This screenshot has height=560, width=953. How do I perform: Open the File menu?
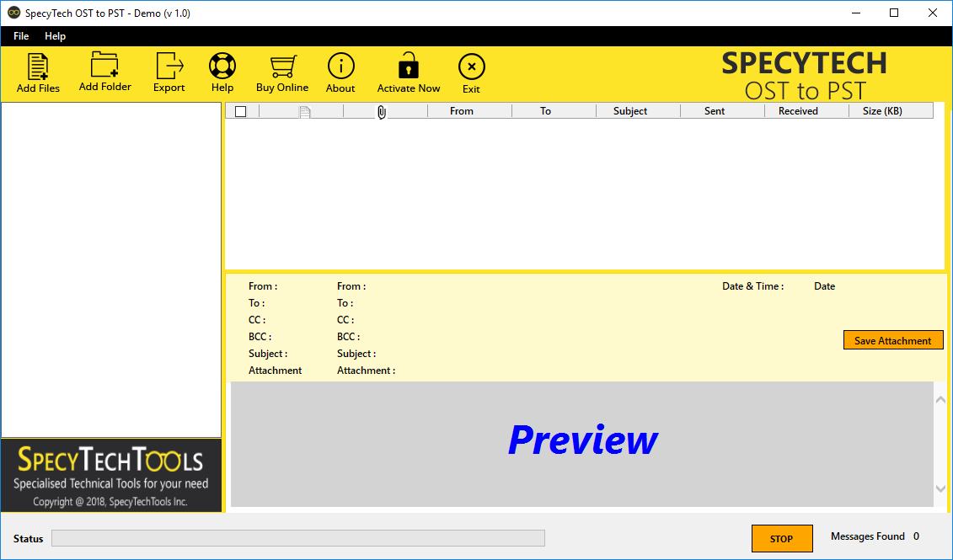click(x=21, y=36)
